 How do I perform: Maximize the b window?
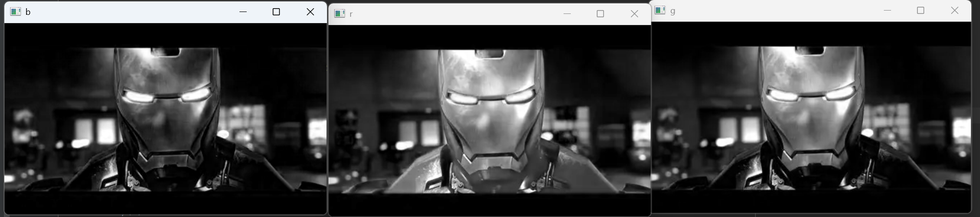point(276,12)
